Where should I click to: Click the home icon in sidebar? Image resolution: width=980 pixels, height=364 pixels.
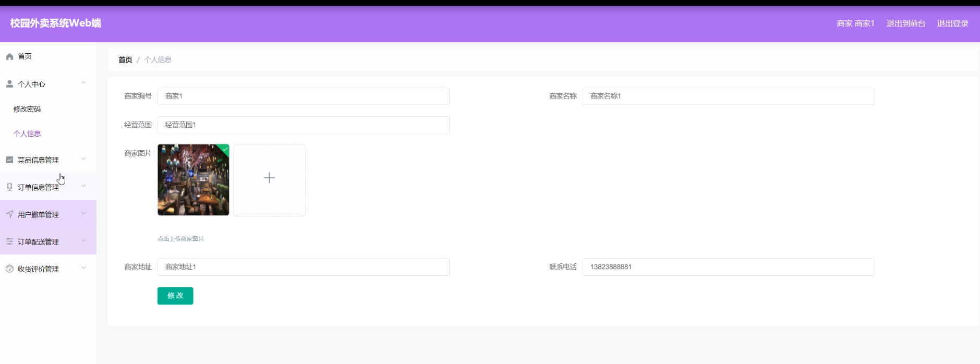(x=9, y=56)
